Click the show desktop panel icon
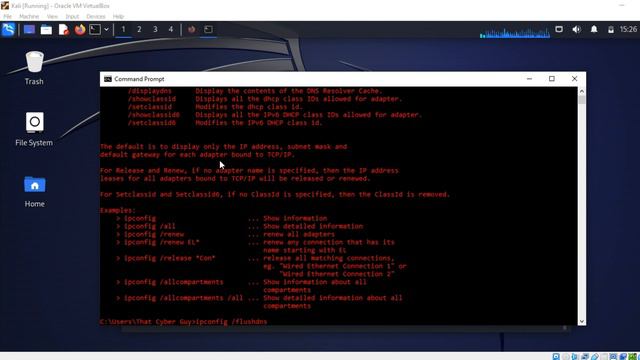The image size is (640, 360). [x=29, y=29]
